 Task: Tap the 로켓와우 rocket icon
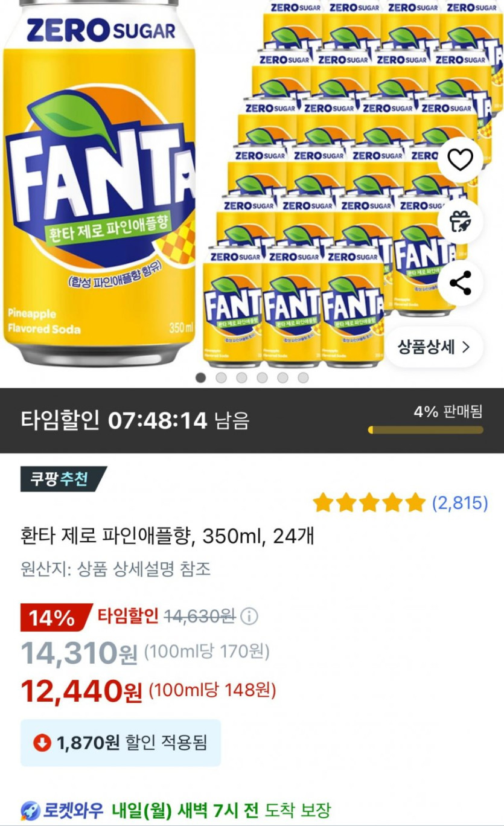coord(30,810)
